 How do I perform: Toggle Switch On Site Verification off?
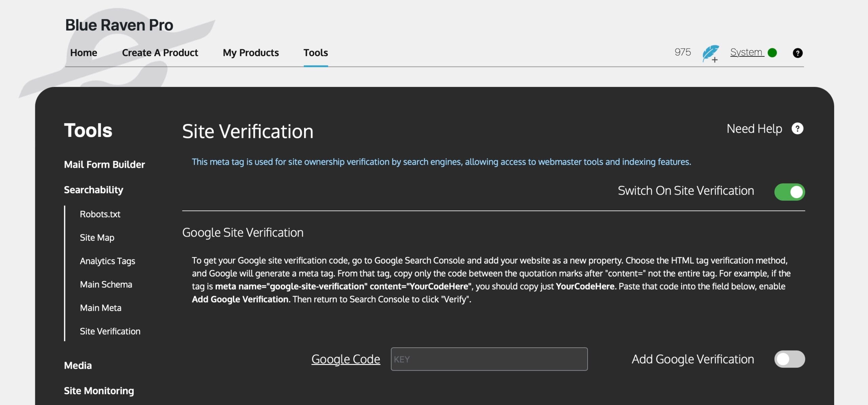coord(789,192)
